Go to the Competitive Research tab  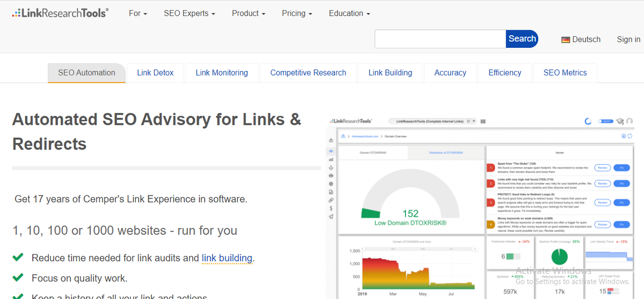coord(308,73)
